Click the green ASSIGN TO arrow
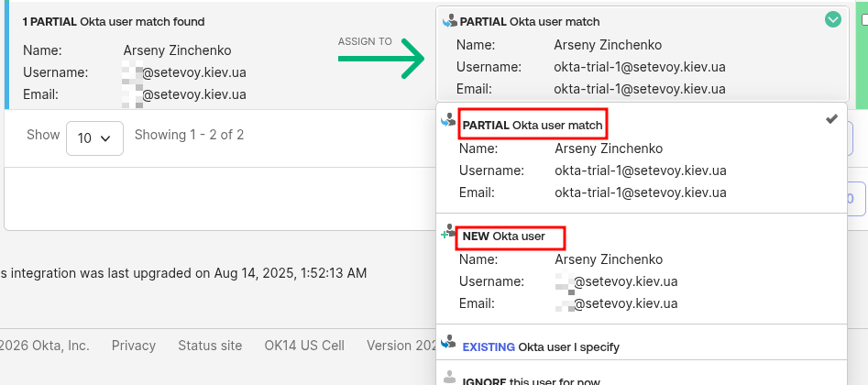 380,60
